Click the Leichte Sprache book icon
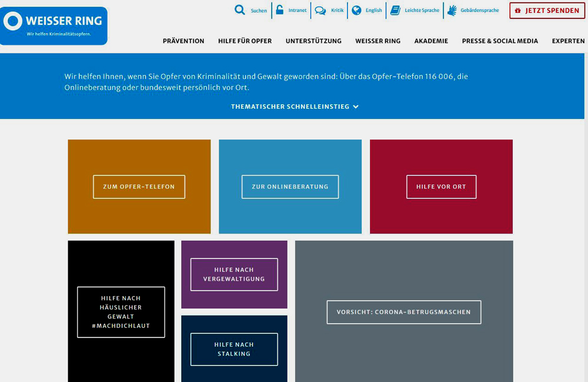This screenshot has height=382, width=588. (395, 10)
